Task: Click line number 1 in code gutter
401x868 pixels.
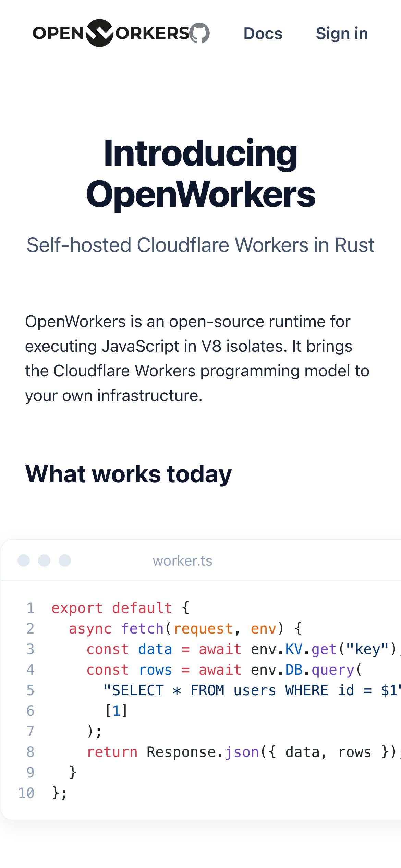Action: coord(31,608)
